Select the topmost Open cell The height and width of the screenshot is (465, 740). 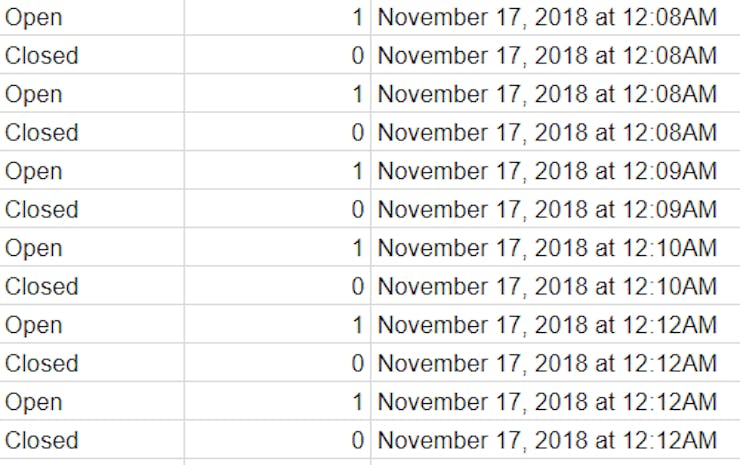pos(92,17)
